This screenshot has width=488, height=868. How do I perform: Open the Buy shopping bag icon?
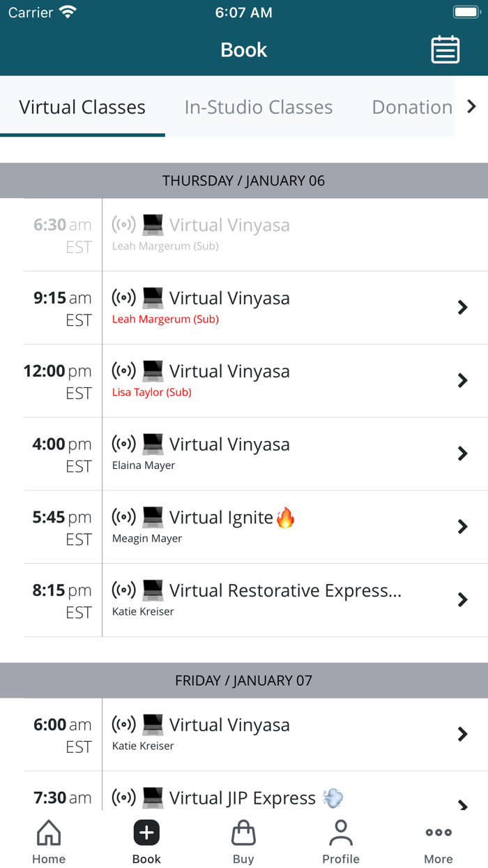(243, 833)
